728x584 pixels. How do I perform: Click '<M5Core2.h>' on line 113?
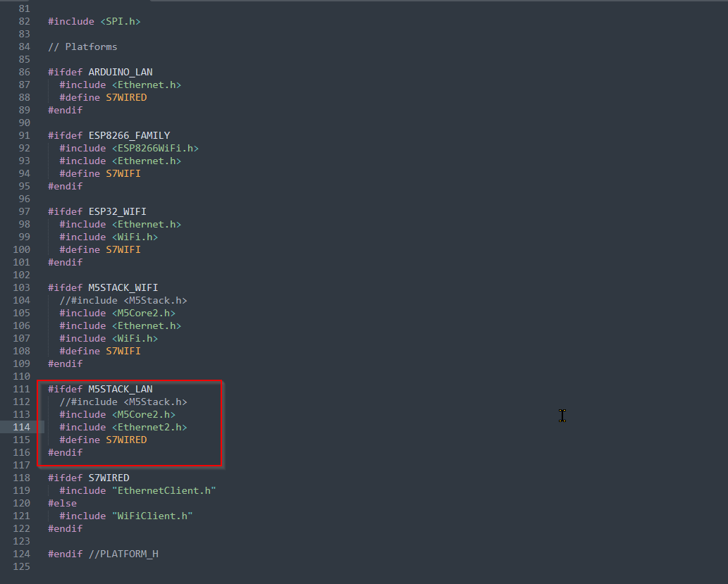[144, 414]
